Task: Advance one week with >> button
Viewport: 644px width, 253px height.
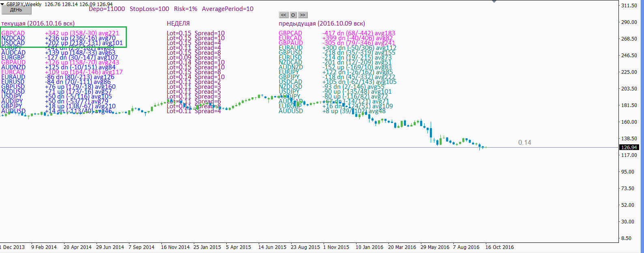Action: click(303, 15)
